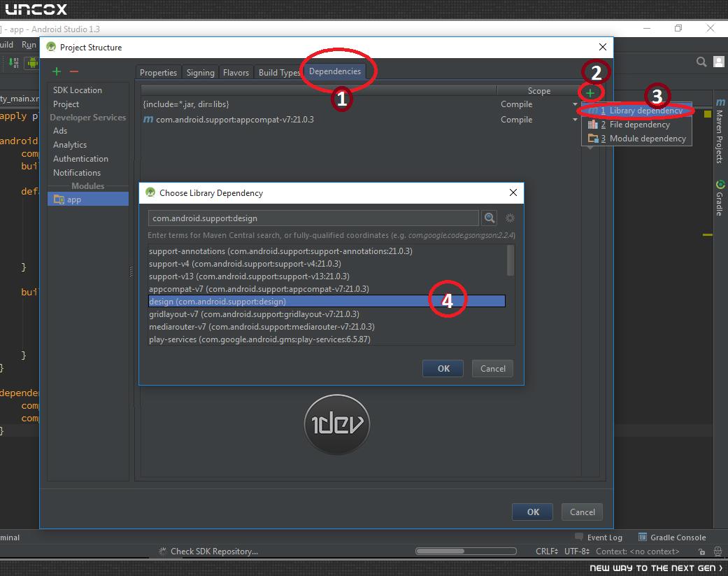The image size is (728, 576).
Task: Open the Gradle Console tool window
Action: (x=672, y=538)
